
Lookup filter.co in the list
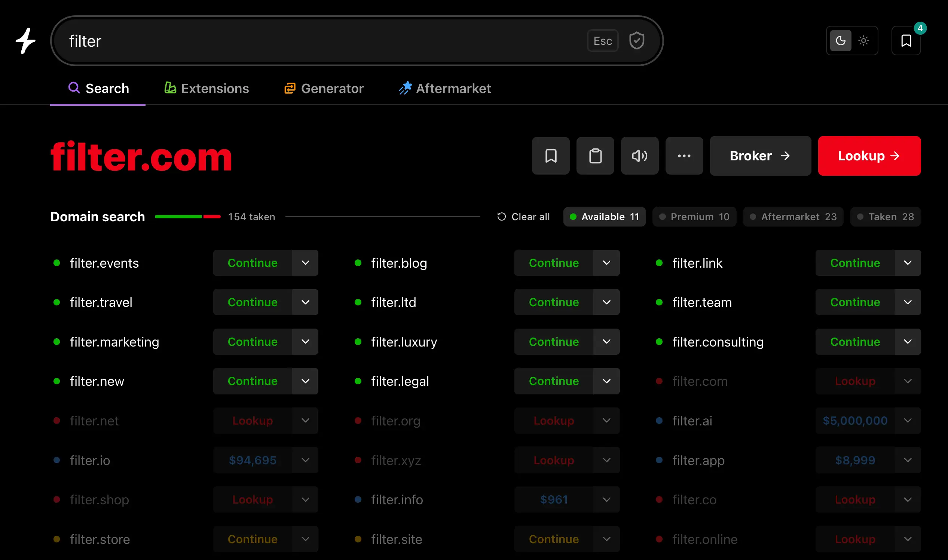pyautogui.click(x=855, y=499)
